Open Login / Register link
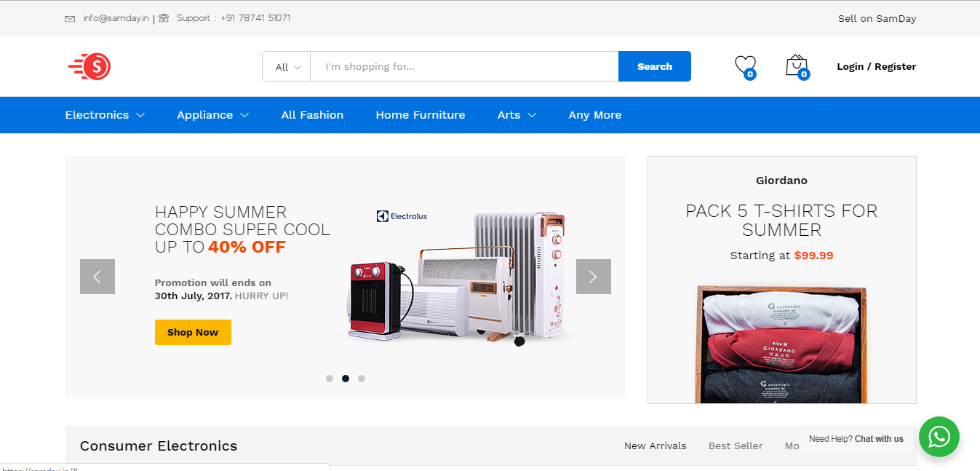980x471 pixels. coord(877,66)
